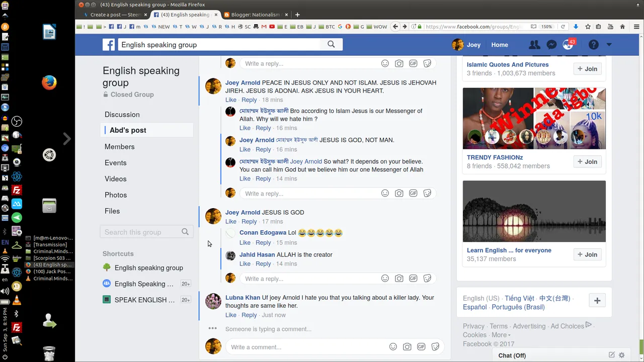Screen dimensions: 644x362
Task: Click emoji icon in reply box under Jahid Hasan
Action: point(385,279)
